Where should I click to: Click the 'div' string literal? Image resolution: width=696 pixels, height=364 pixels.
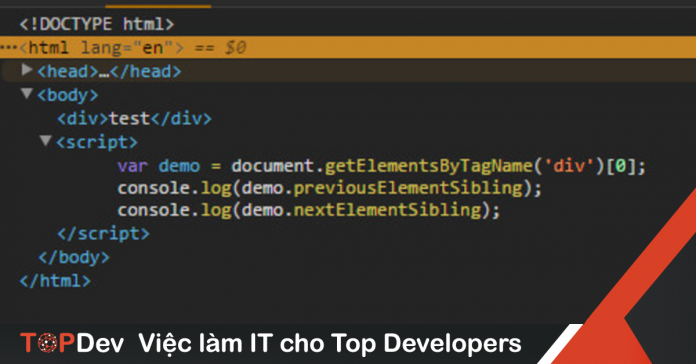pos(569,166)
